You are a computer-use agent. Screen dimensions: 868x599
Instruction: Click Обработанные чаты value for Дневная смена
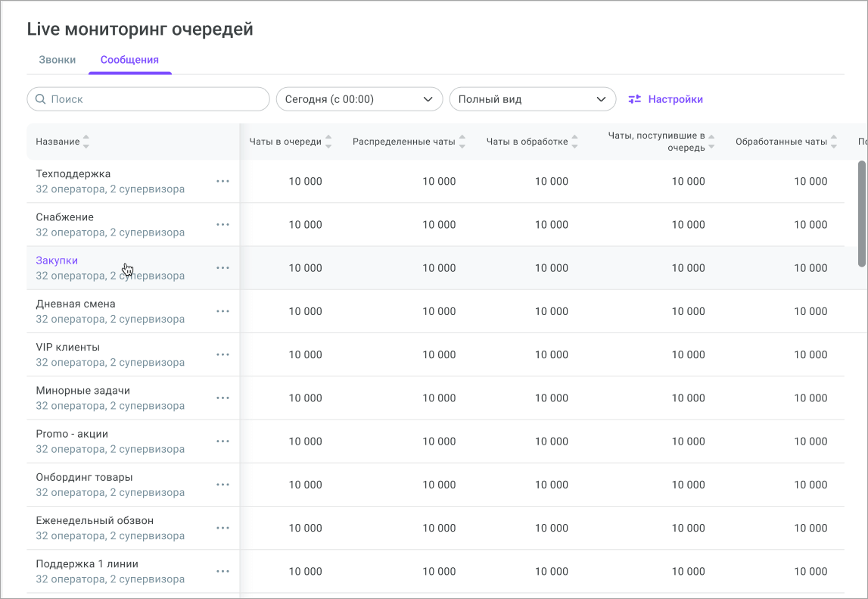(x=810, y=311)
